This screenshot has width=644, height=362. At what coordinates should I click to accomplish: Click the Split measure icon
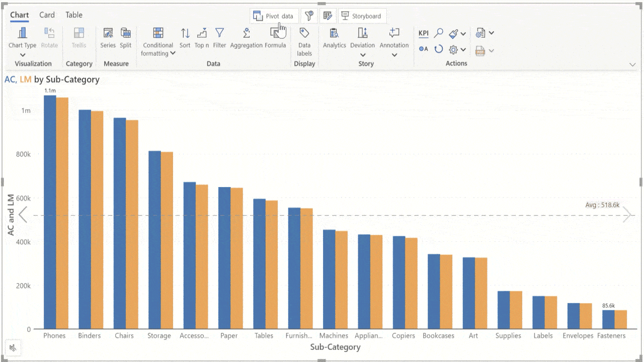click(126, 34)
